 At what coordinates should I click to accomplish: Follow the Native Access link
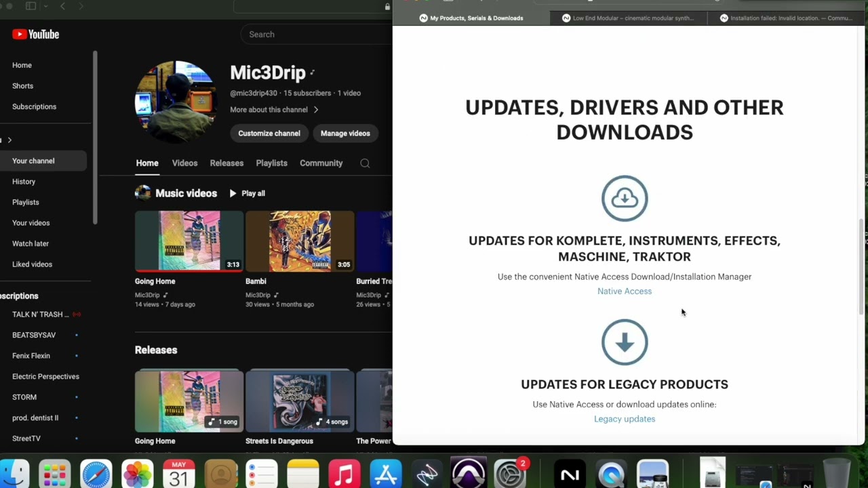pyautogui.click(x=625, y=291)
